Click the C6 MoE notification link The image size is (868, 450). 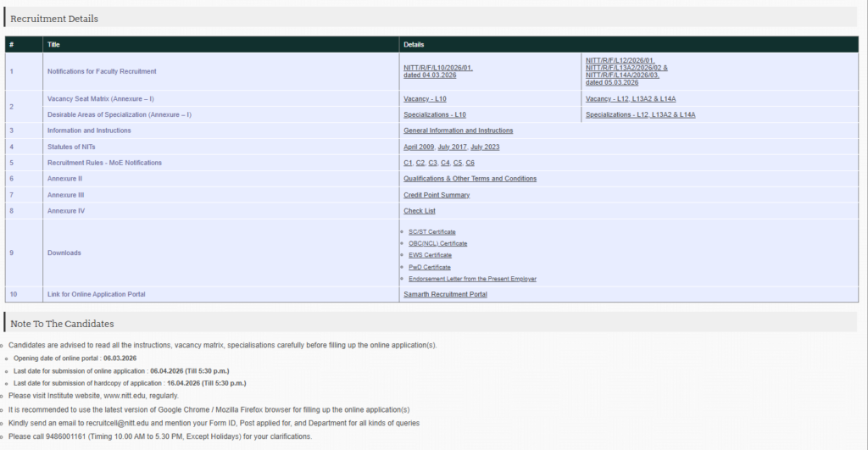470,163
